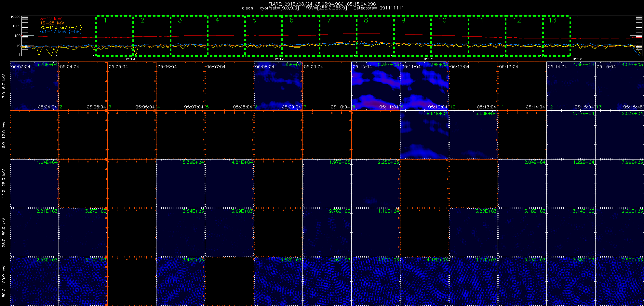Viewport: 644px width, 306px height.
Task: Click the 'clean' algorithm label
Action: (248, 8)
